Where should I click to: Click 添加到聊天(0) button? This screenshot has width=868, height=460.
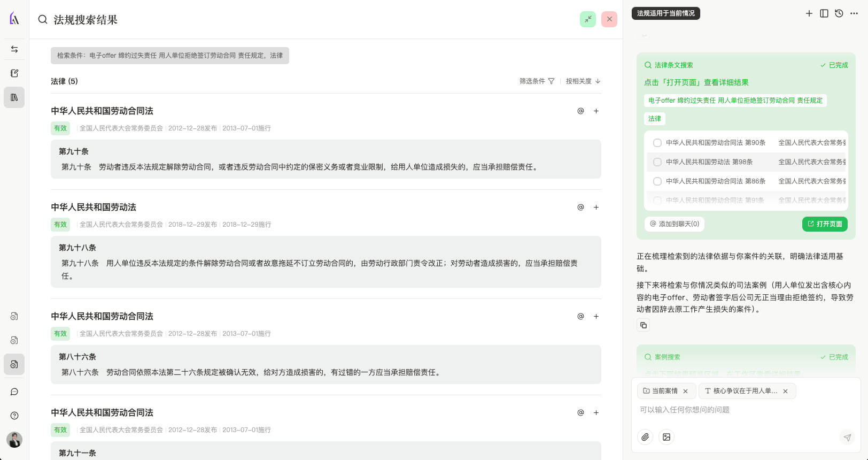tap(675, 224)
